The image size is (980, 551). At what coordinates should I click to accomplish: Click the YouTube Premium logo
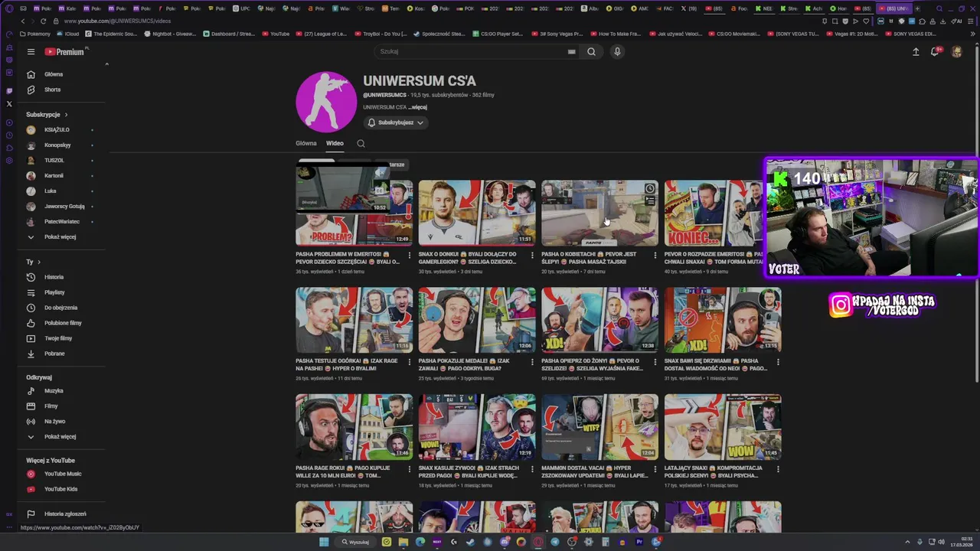point(64,52)
